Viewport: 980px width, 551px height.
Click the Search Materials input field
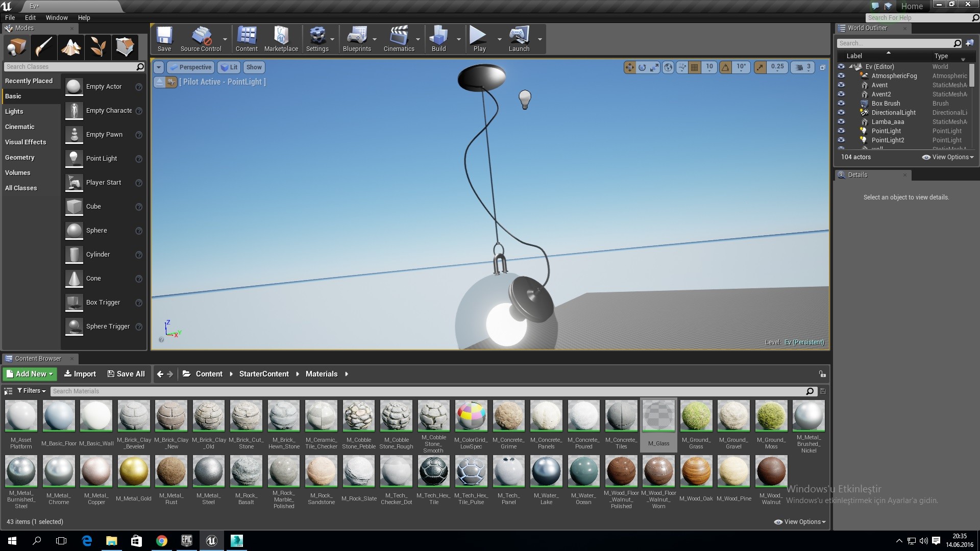(433, 391)
